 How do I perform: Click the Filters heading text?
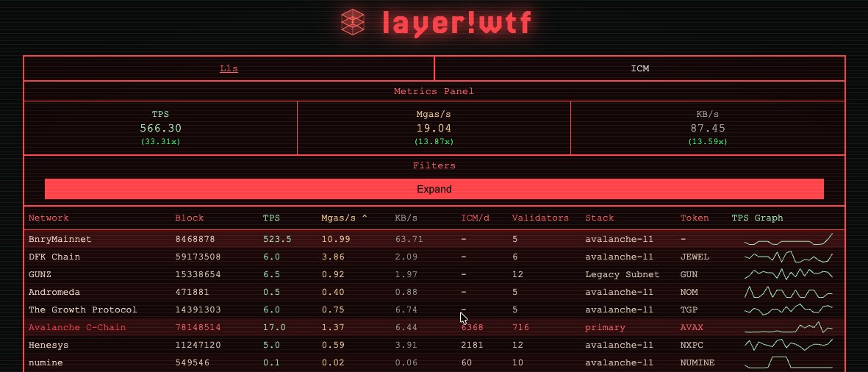434,165
